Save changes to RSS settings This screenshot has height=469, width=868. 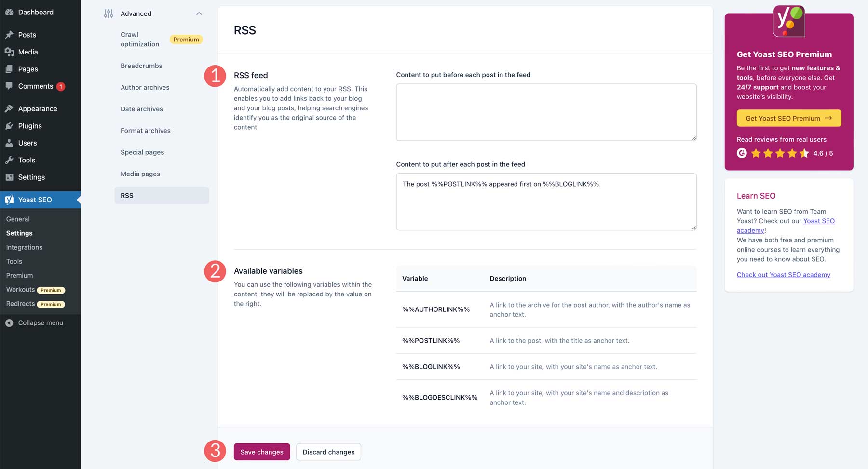(261, 452)
